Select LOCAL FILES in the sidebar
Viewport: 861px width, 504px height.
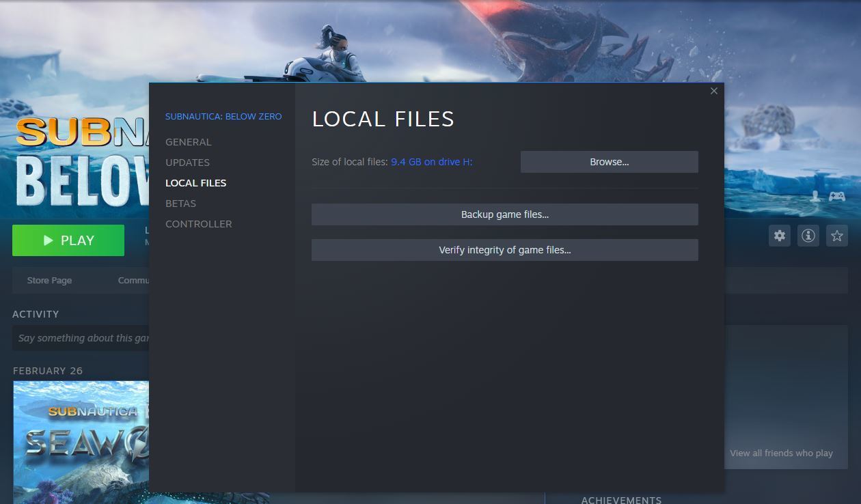(x=196, y=182)
